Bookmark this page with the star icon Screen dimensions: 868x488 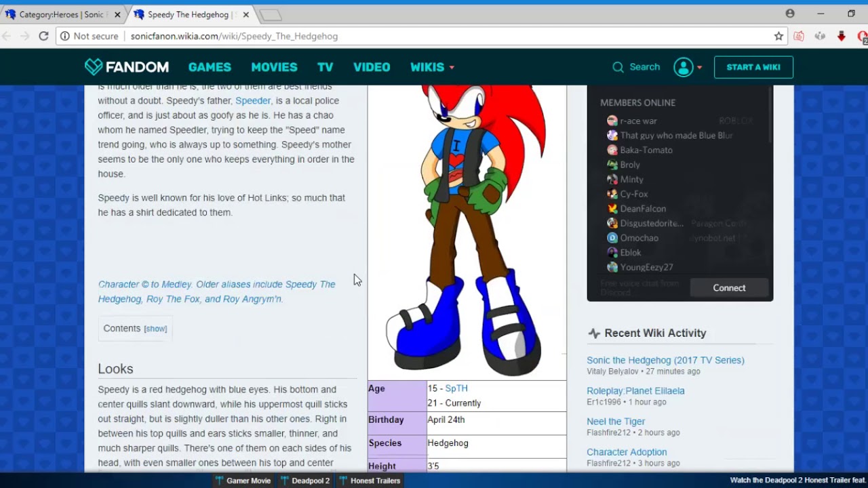(778, 36)
